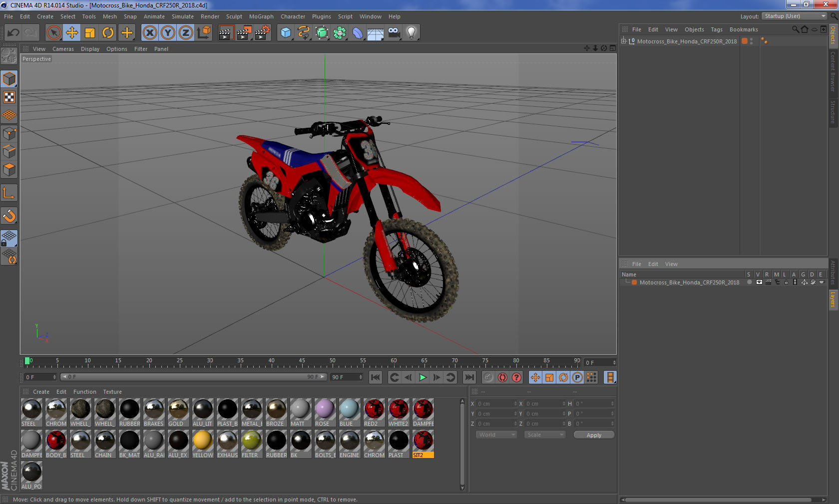Expand the Motocross_Bike_Honda object tree
This screenshot has height=504, width=839.
[624, 41]
